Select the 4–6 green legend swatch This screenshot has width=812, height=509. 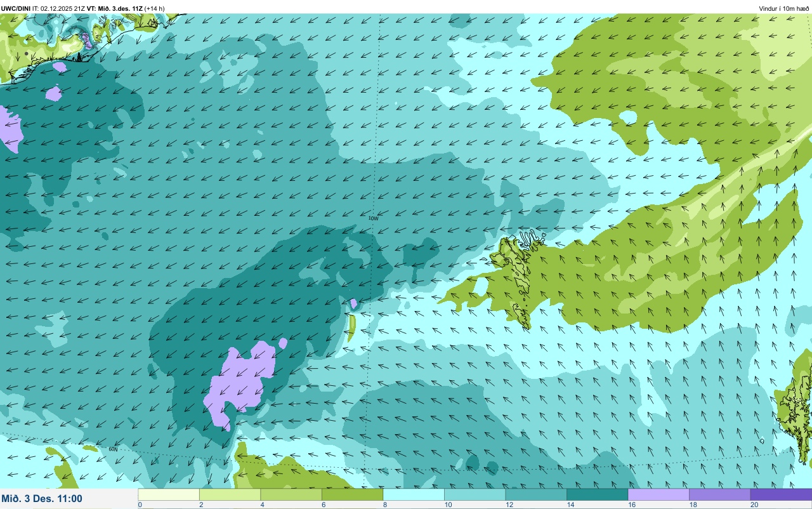pyautogui.click(x=291, y=494)
